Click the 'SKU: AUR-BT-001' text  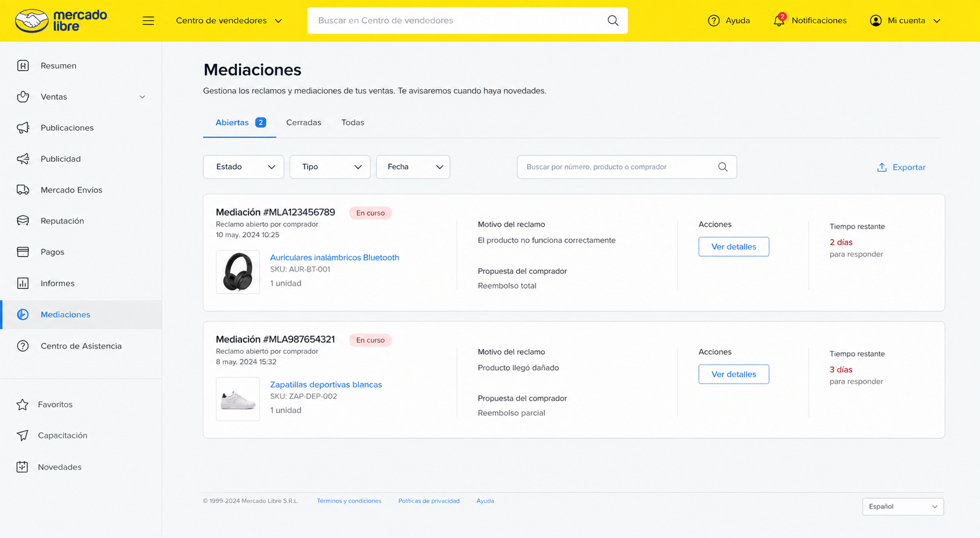tap(300, 269)
